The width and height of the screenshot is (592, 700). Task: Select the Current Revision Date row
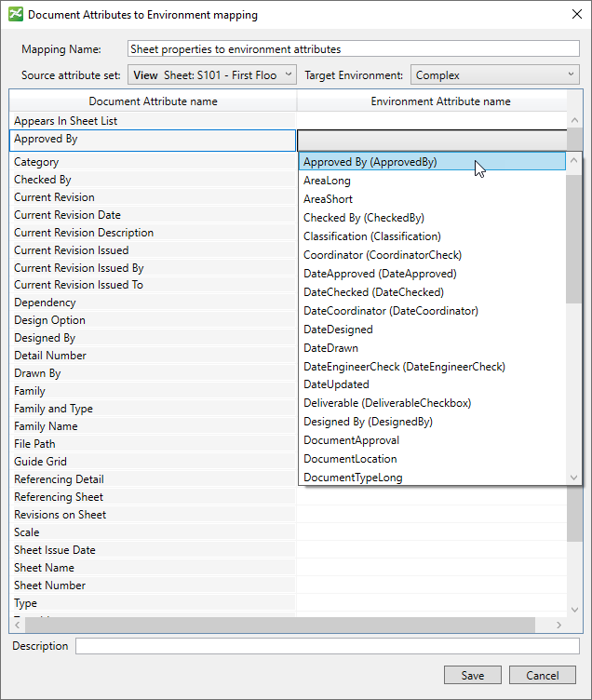click(153, 215)
